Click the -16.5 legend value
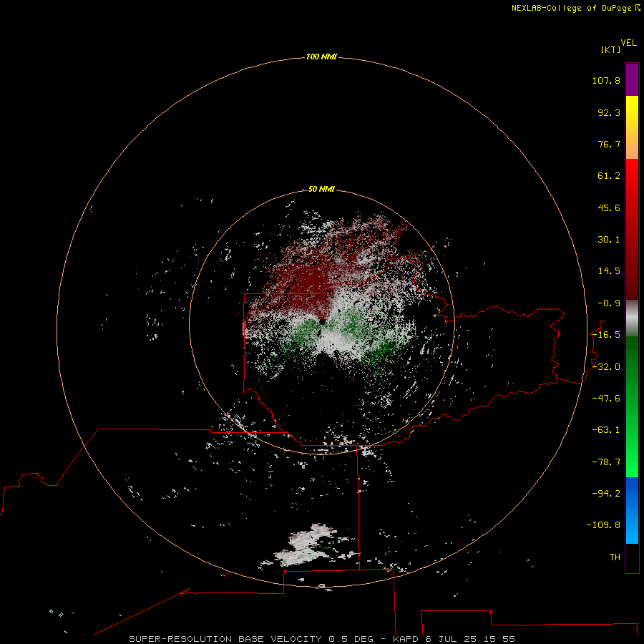This screenshot has height=644, width=644. point(606,335)
